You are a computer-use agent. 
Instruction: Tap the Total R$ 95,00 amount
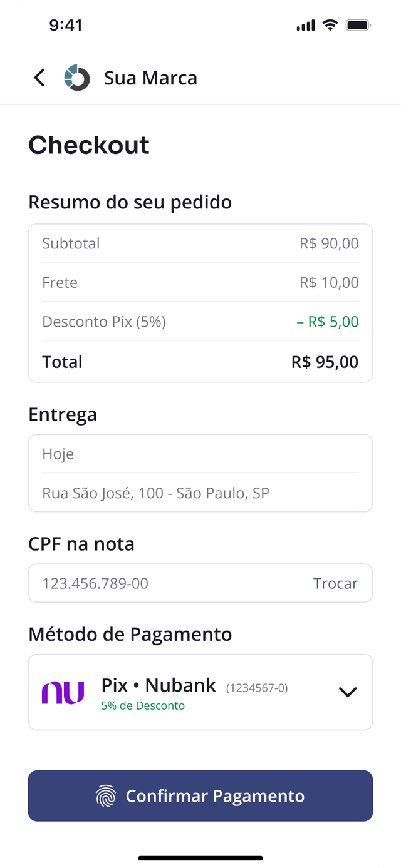coord(325,362)
